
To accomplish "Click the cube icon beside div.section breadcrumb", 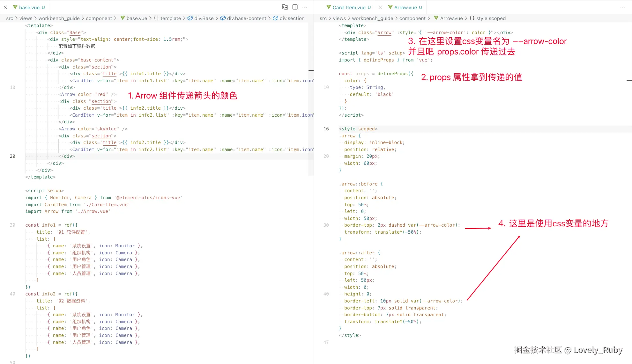I will [x=275, y=18].
